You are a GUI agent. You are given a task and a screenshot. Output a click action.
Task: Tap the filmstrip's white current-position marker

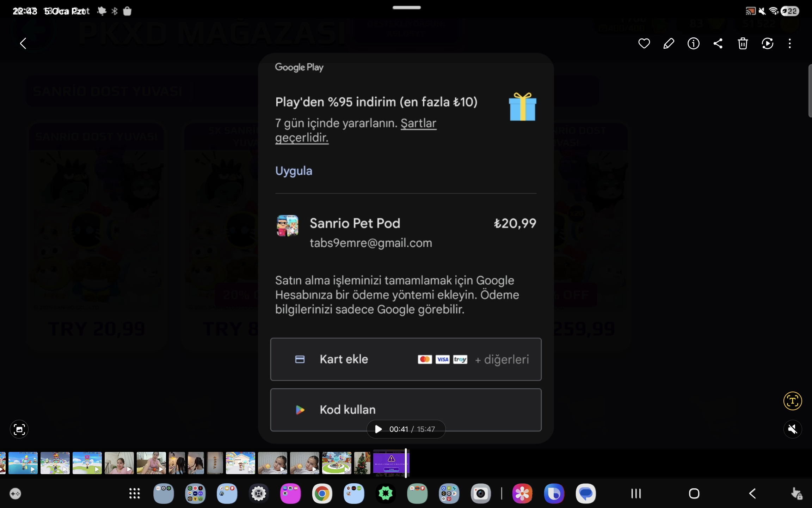(x=406, y=463)
